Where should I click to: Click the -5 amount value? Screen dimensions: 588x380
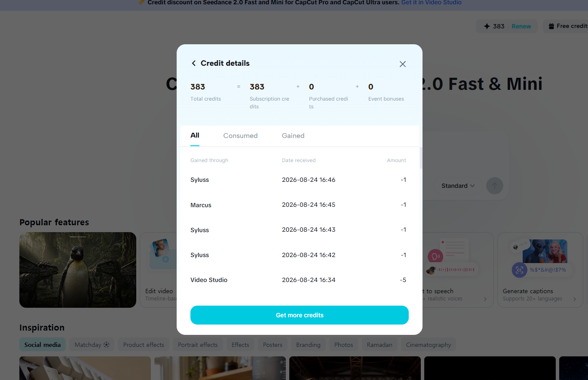pos(403,280)
